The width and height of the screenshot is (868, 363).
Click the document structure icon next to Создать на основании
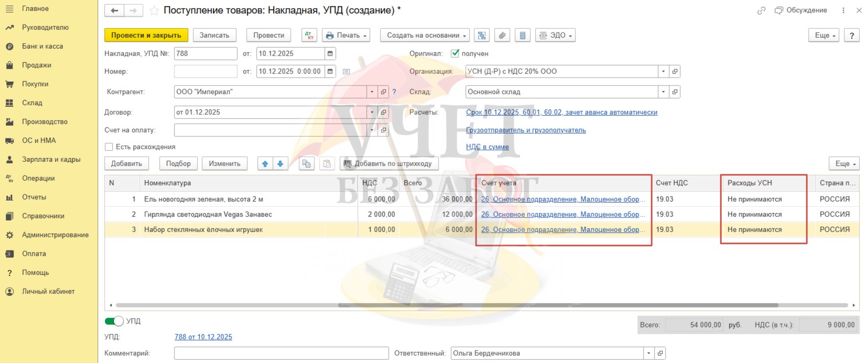(x=481, y=35)
